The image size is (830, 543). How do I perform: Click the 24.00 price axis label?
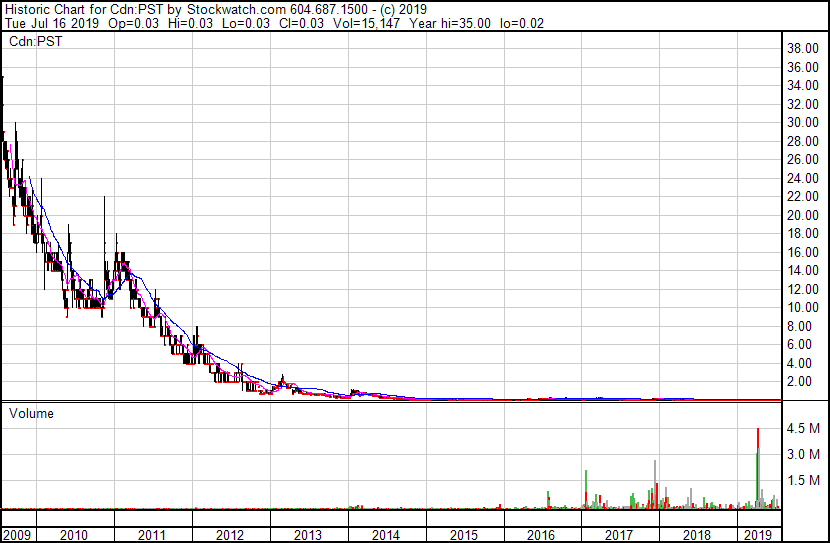click(x=803, y=178)
